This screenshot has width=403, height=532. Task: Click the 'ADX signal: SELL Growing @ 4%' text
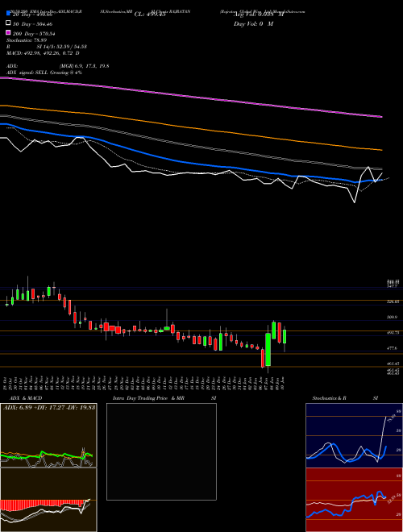44,73
